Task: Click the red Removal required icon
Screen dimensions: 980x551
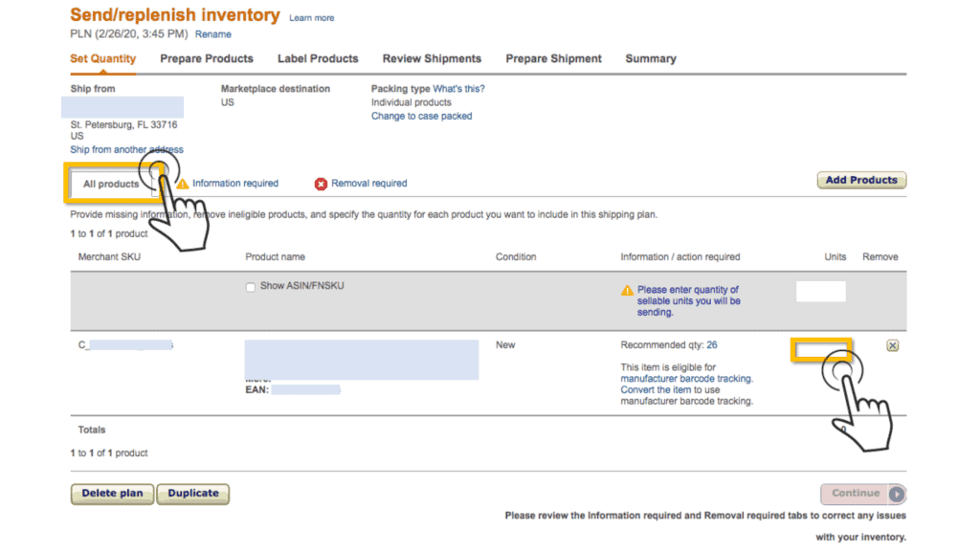Action: [322, 184]
